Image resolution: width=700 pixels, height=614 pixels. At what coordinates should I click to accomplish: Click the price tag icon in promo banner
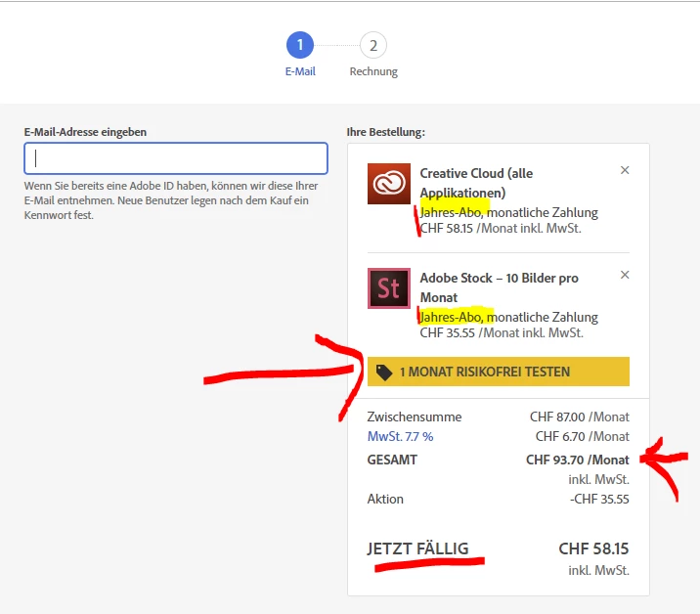[384, 372]
